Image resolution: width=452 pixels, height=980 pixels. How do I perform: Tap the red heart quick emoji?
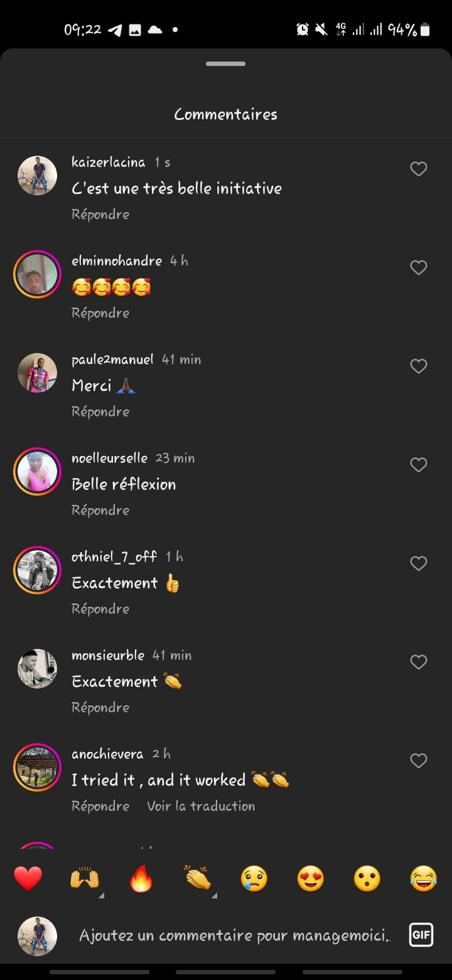[x=28, y=878]
